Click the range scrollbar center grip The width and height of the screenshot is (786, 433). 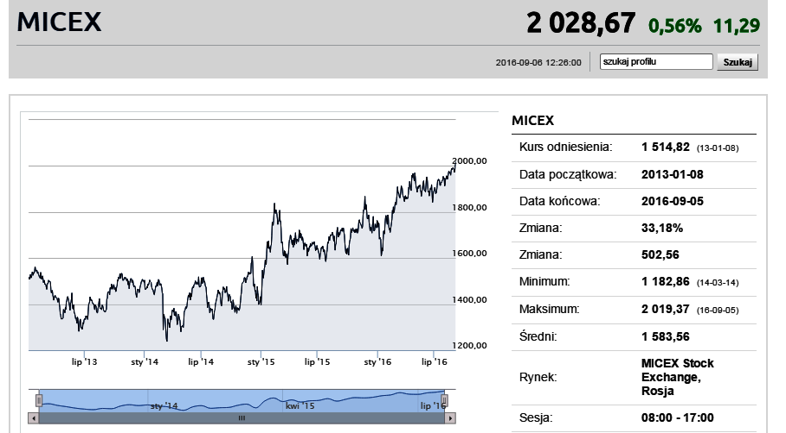pos(242,418)
